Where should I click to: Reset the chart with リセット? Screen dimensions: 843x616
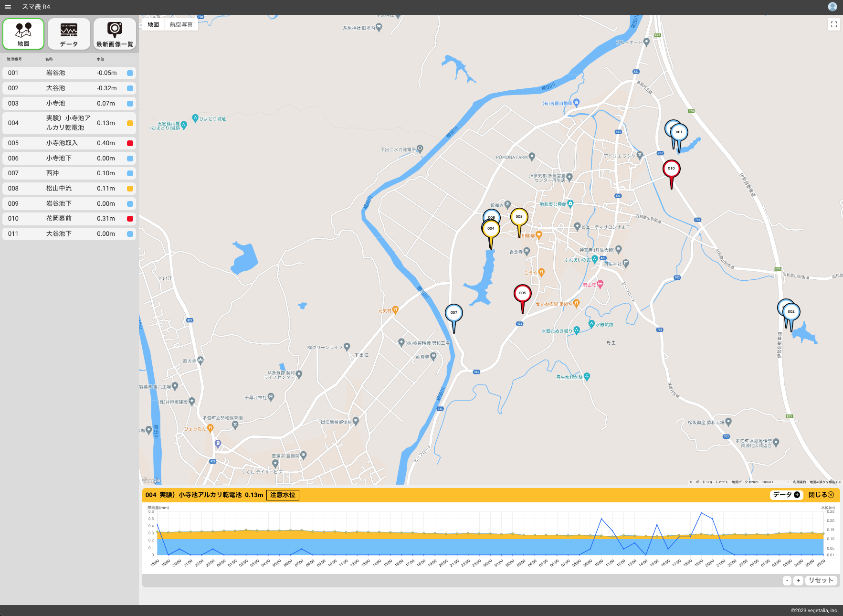[821, 581]
